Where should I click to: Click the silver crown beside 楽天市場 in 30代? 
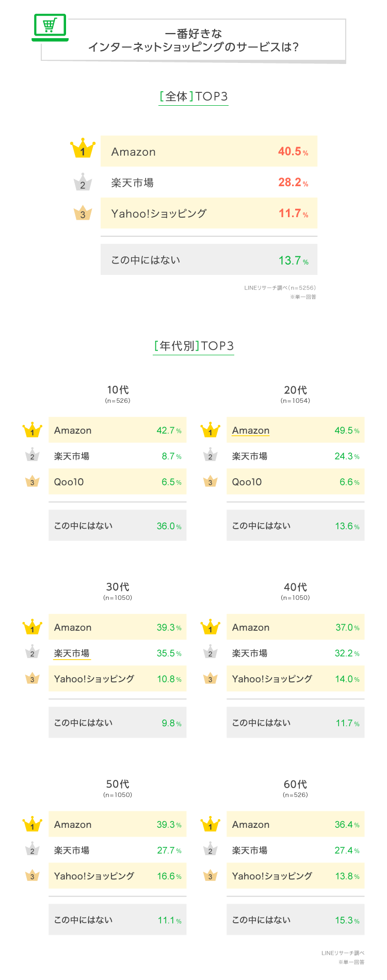tap(33, 651)
